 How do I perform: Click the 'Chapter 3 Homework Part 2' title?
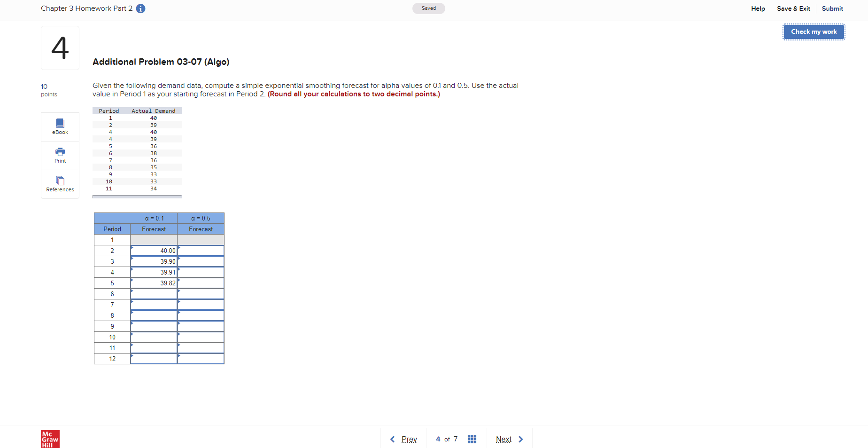tap(86, 8)
